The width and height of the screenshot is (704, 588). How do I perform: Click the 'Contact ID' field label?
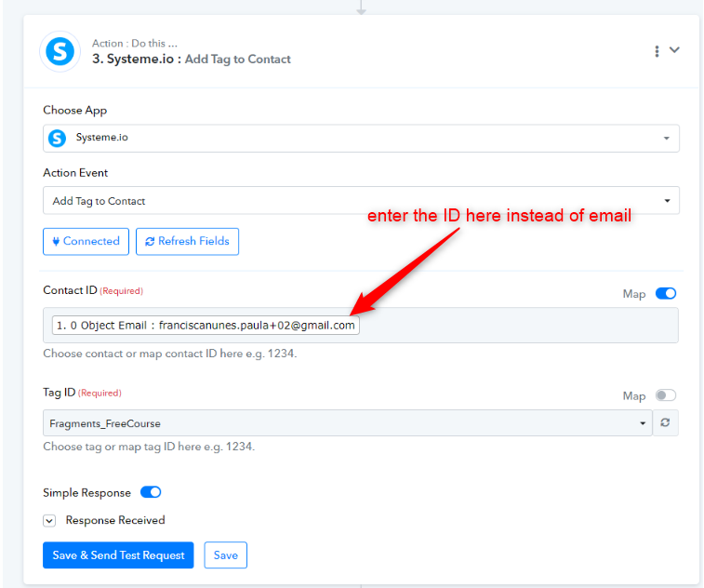pyautogui.click(x=70, y=290)
